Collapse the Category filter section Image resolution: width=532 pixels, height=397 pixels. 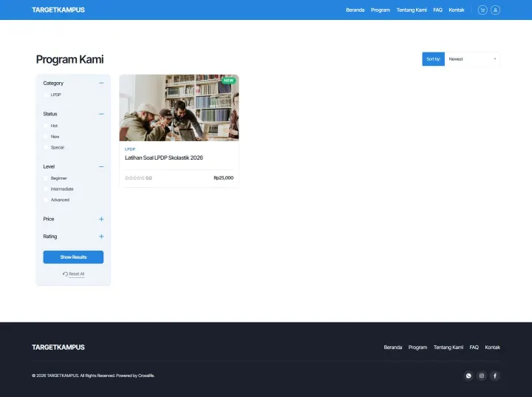click(101, 83)
